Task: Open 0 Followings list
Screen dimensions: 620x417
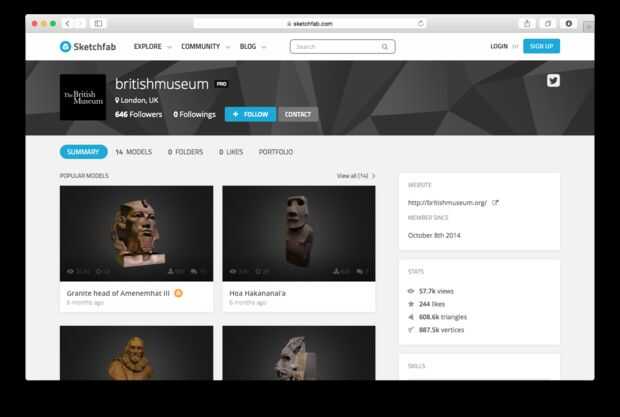Action: click(x=194, y=115)
